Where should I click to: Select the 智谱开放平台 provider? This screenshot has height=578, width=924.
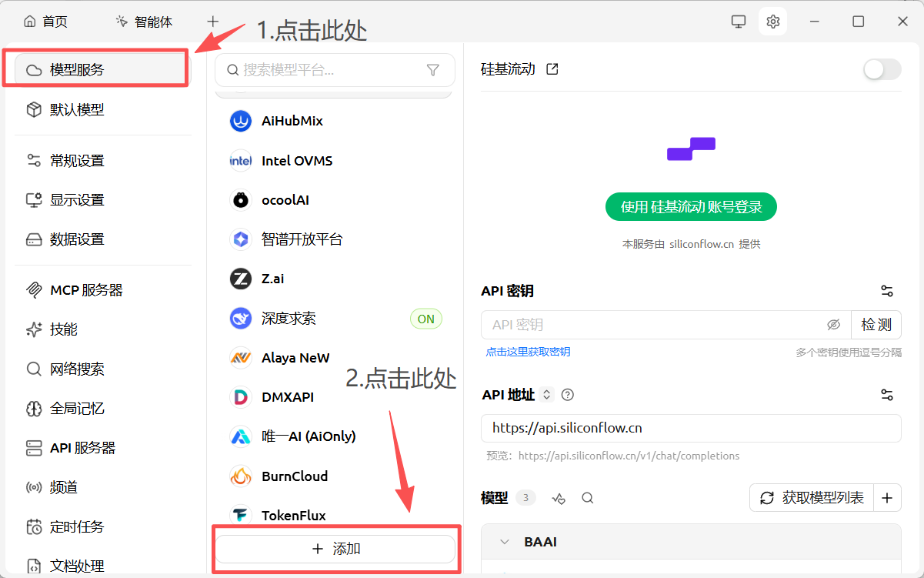[335, 239]
